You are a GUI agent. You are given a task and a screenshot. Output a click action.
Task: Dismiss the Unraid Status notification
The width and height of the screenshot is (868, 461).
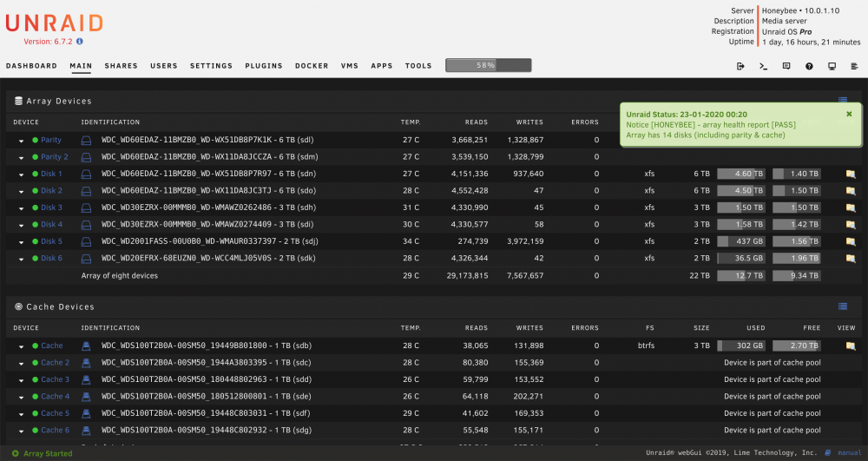[x=849, y=114]
